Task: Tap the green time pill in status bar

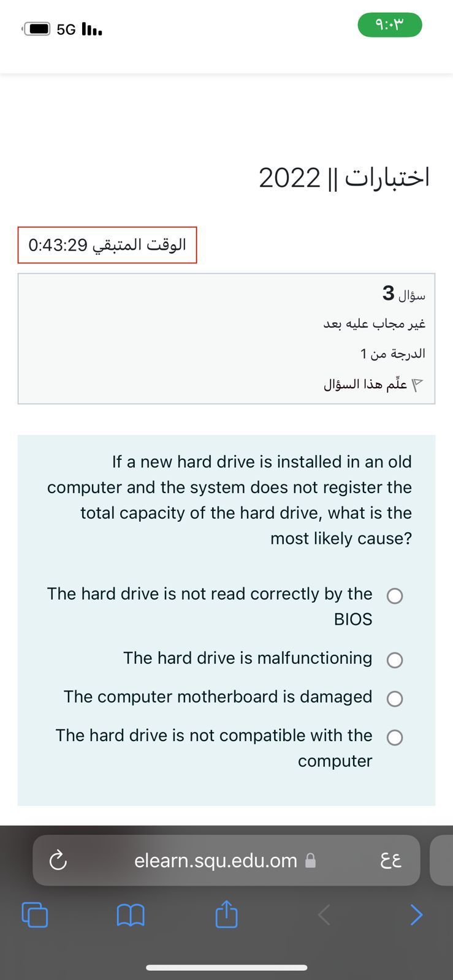Action: [390, 25]
